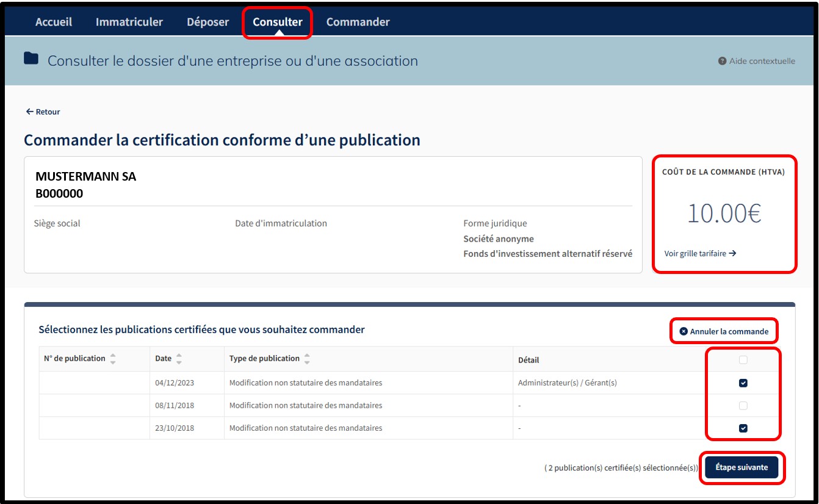
Task: Sort the table by Date column arrows
Action: [179, 359]
